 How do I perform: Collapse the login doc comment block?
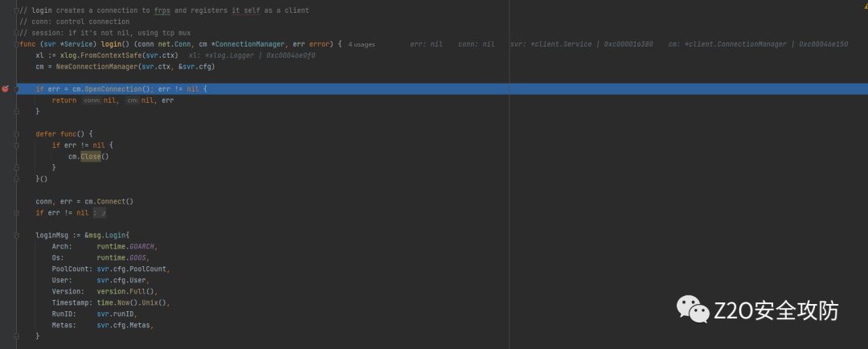pyautogui.click(x=17, y=10)
